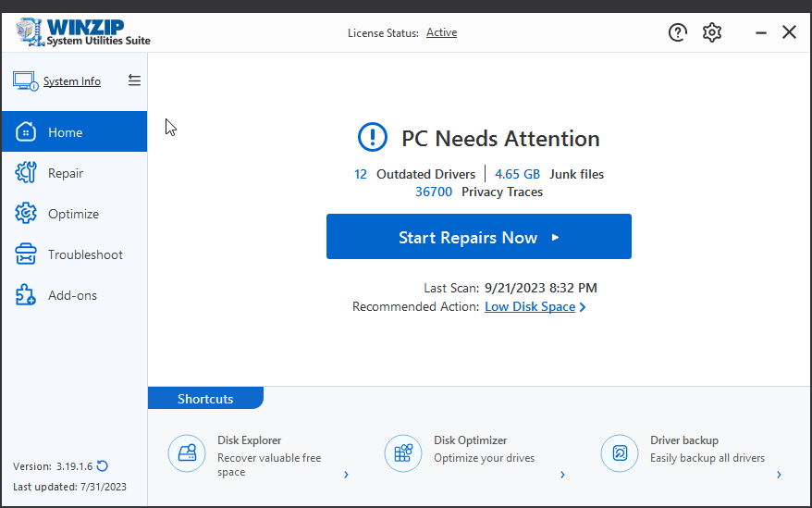Screen dimensions: 812x508
Task: Click the help question mark icon
Action: click(679, 32)
